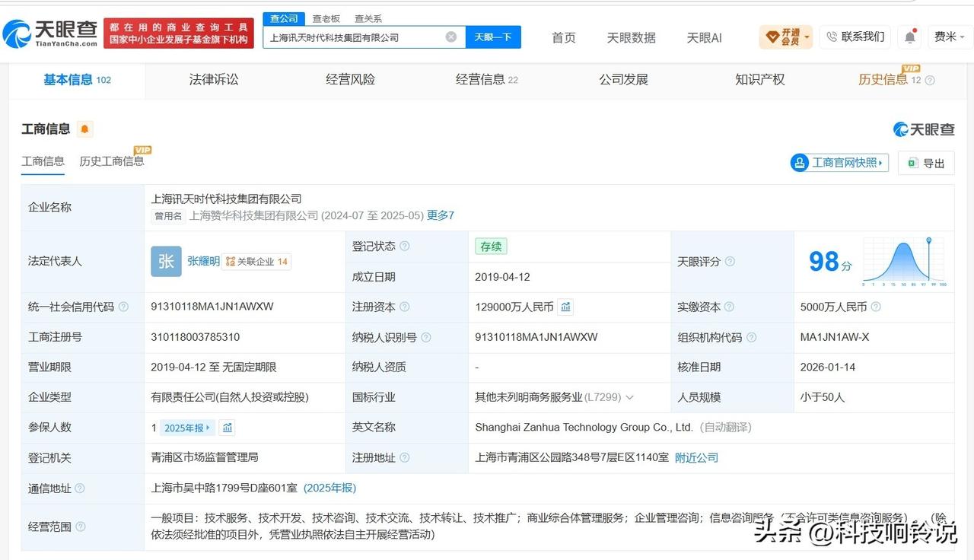Click 附近公司 link
The height and width of the screenshot is (560, 974).
point(696,457)
